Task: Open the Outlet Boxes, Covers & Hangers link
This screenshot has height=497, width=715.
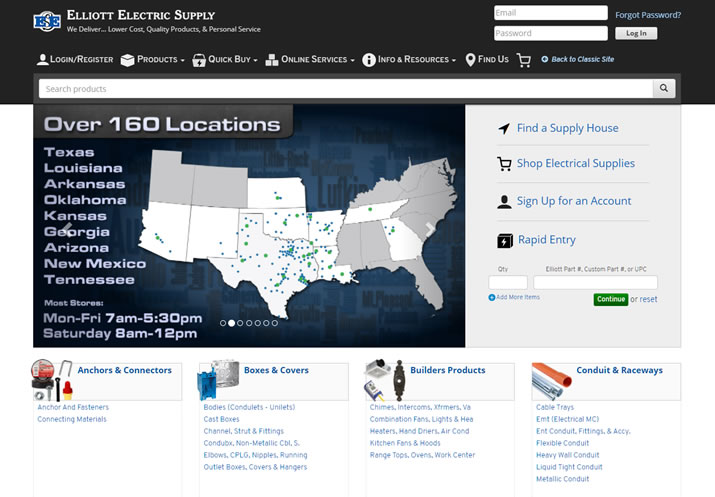Action: (255, 467)
